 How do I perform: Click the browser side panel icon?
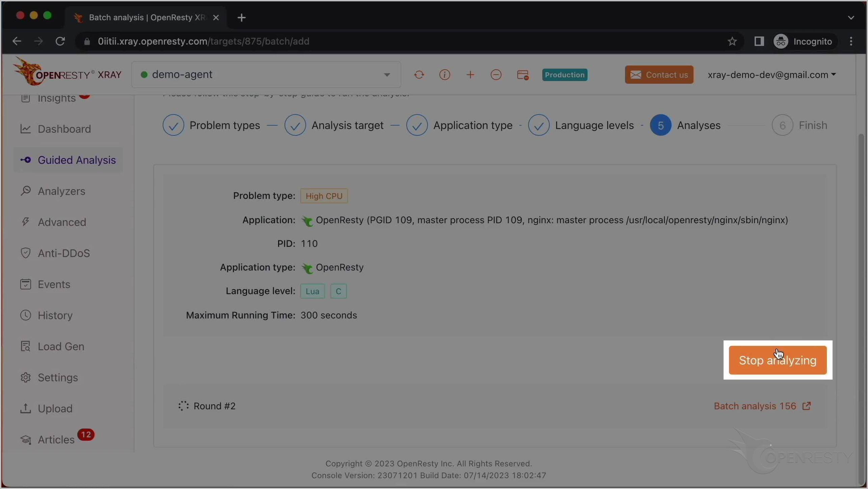point(759,41)
